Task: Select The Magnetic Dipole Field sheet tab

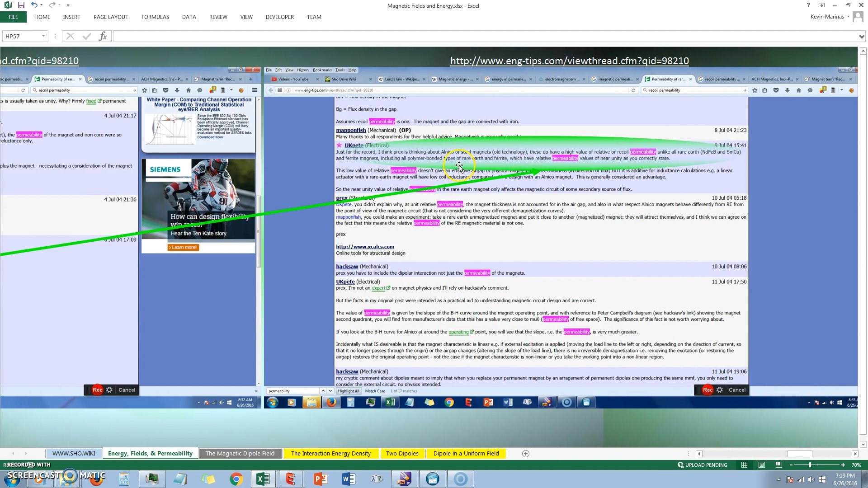Action: tap(240, 453)
